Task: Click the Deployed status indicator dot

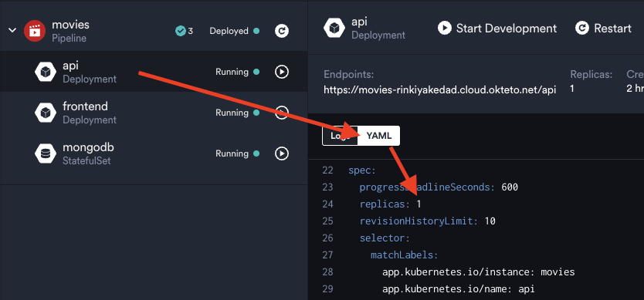Action: pyautogui.click(x=256, y=31)
